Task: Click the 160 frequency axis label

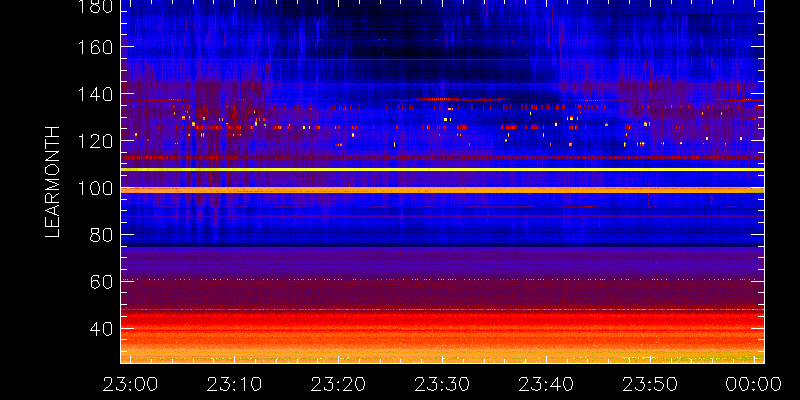Action: [x=95, y=47]
